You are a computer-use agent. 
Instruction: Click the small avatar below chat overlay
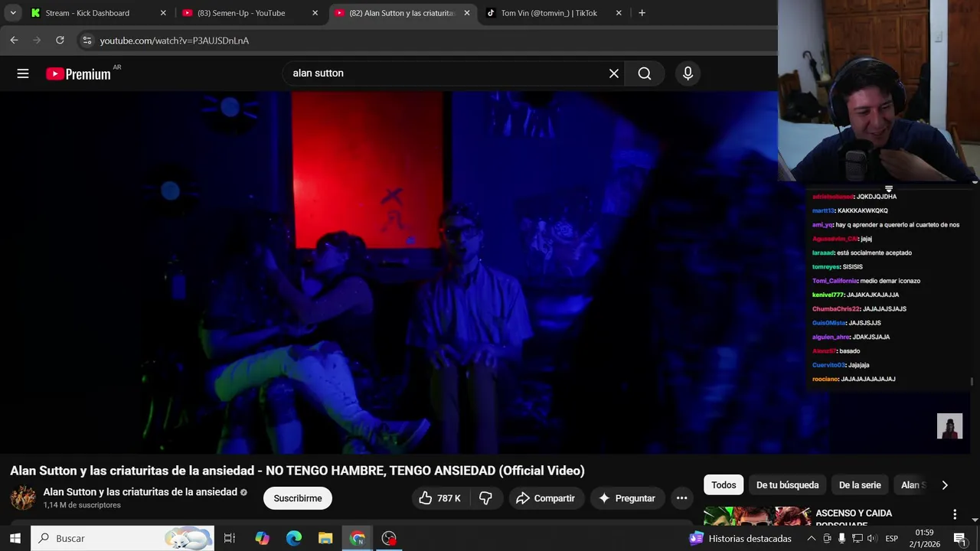pos(949,426)
